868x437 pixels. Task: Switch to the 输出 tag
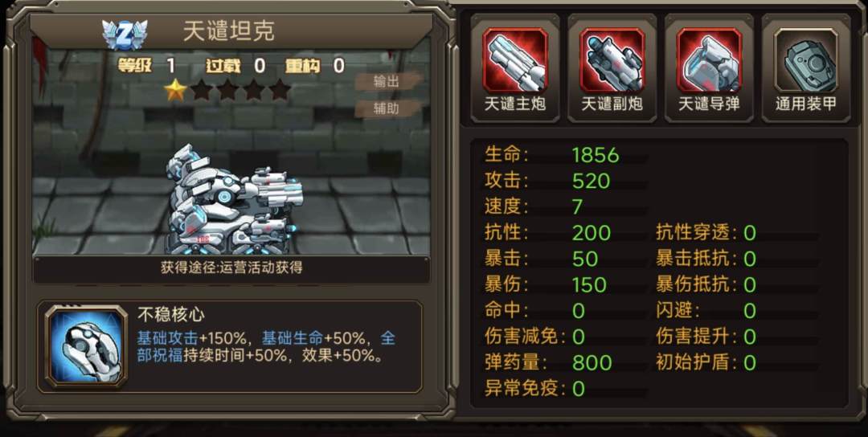point(386,81)
